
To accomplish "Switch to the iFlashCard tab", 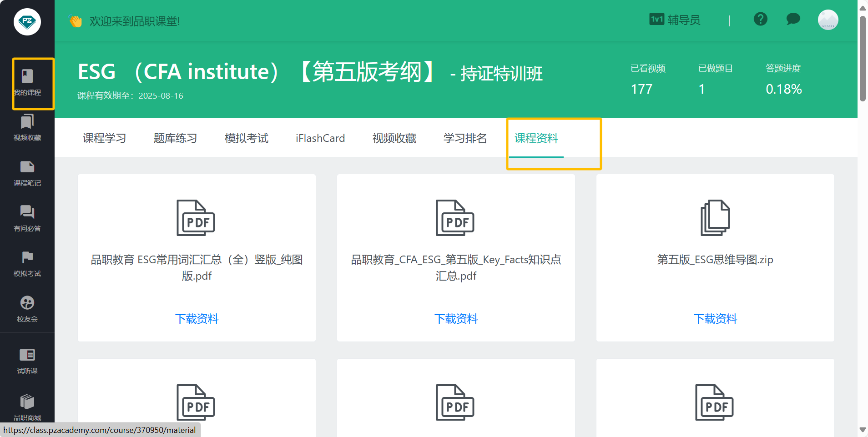I will click(x=320, y=138).
